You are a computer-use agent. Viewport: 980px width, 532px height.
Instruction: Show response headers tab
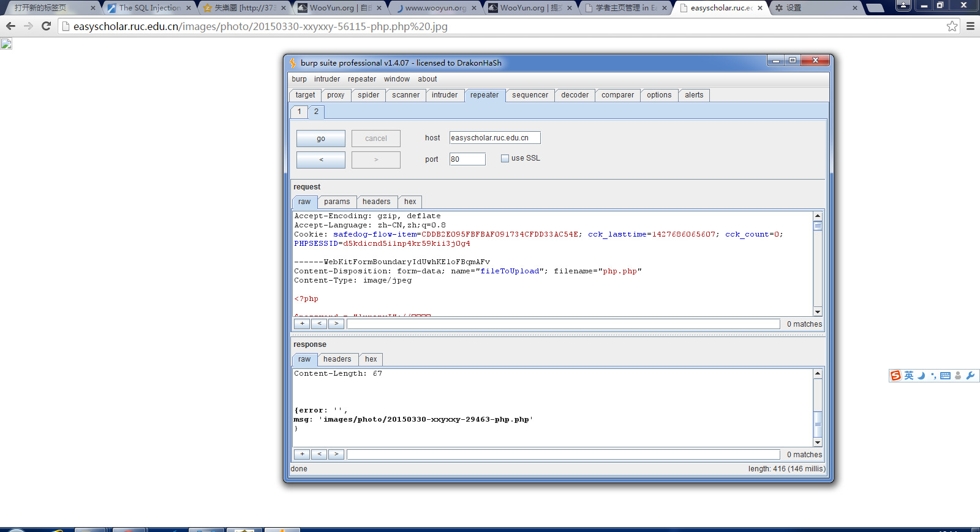337,359
